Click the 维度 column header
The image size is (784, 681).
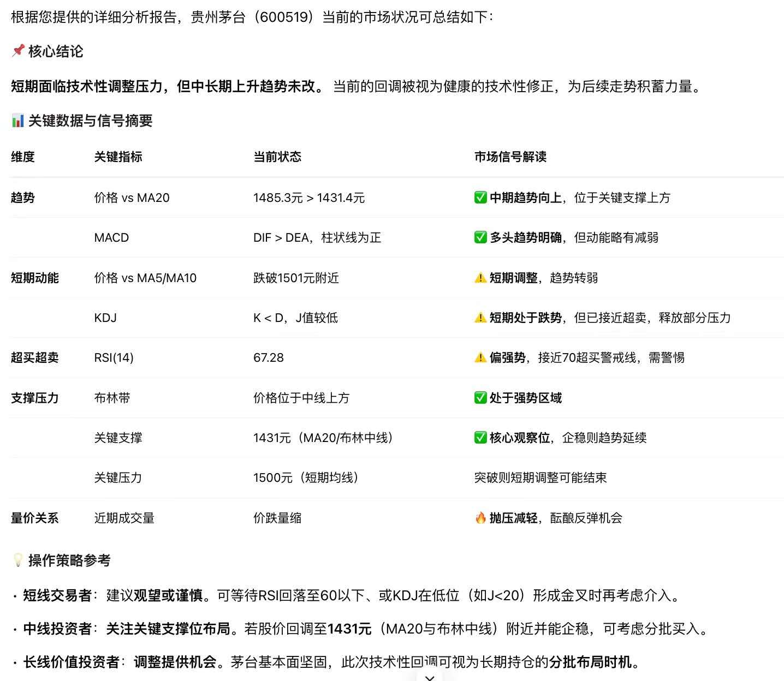point(23,157)
